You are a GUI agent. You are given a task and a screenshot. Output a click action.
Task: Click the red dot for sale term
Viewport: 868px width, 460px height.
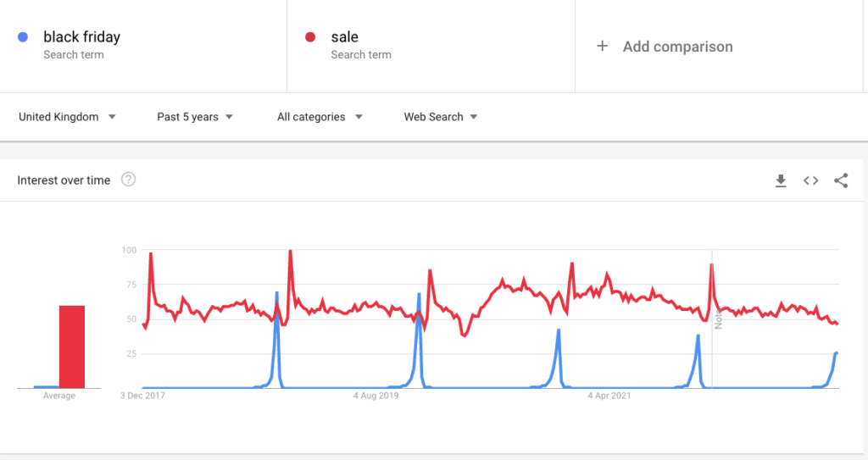311,37
